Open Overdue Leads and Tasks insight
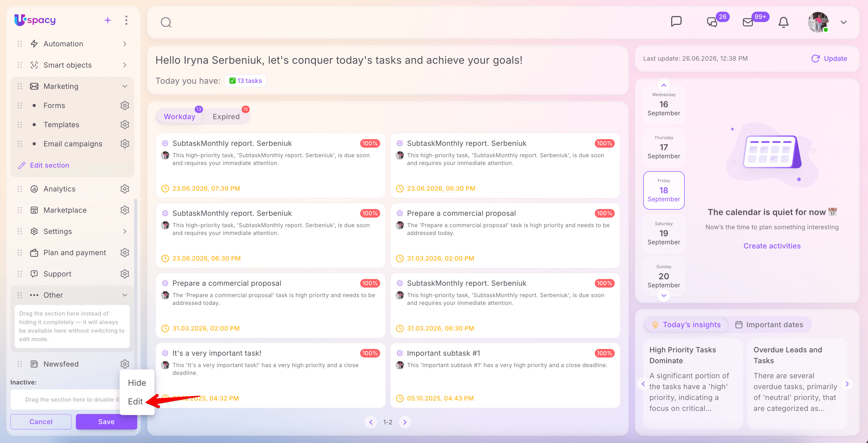The width and height of the screenshot is (868, 443). click(797, 384)
